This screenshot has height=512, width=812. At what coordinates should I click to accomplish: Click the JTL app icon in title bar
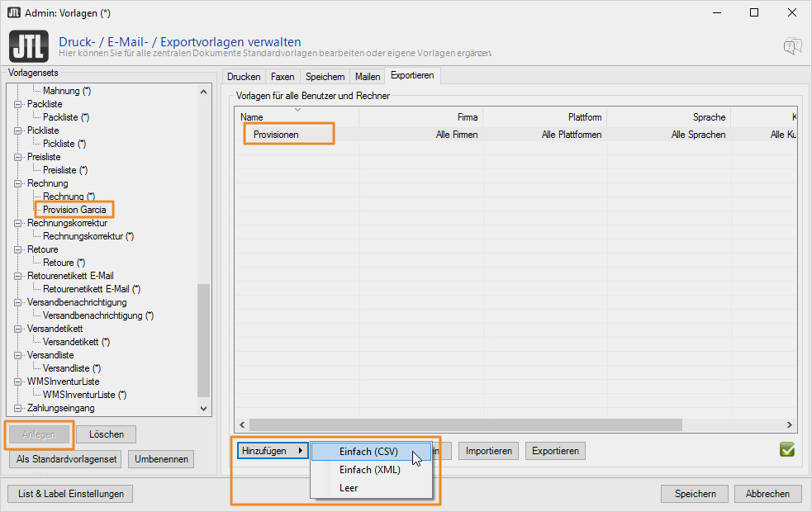tap(14, 12)
